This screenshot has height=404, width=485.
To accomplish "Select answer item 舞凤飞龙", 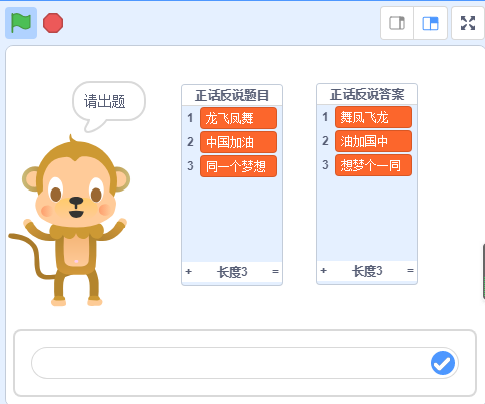I will (373, 117).
